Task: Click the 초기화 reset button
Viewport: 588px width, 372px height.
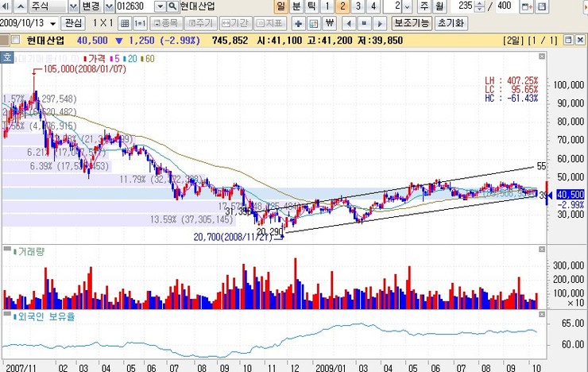Action: pyautogui.click(x=451, y=23)
